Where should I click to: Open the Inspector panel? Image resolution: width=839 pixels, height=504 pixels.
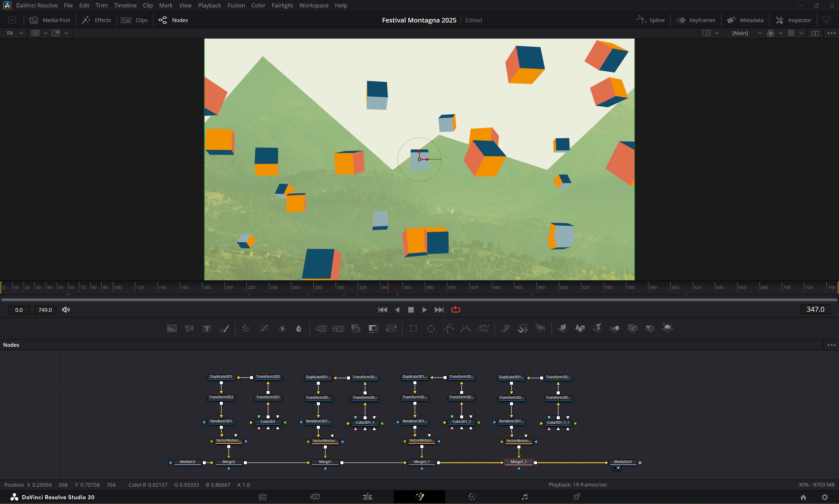coord(794,20)
